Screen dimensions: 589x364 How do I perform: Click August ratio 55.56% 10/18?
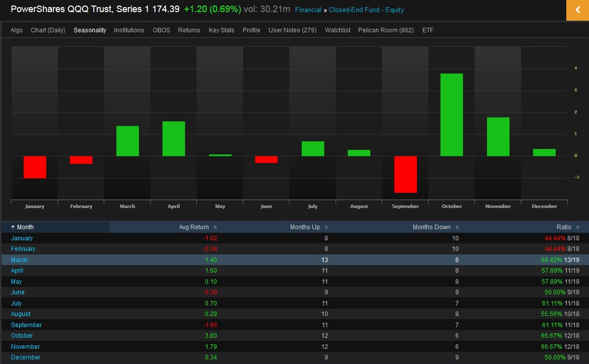click(560, 314)
